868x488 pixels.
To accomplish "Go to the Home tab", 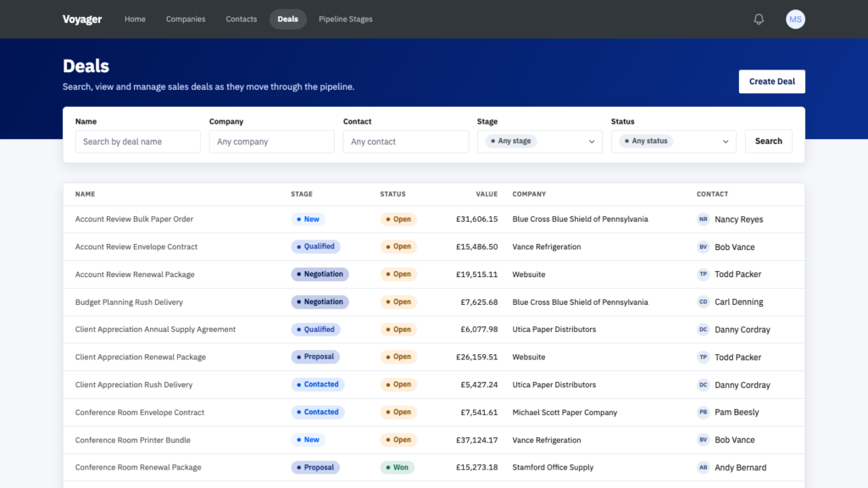I will coord(135,19).
